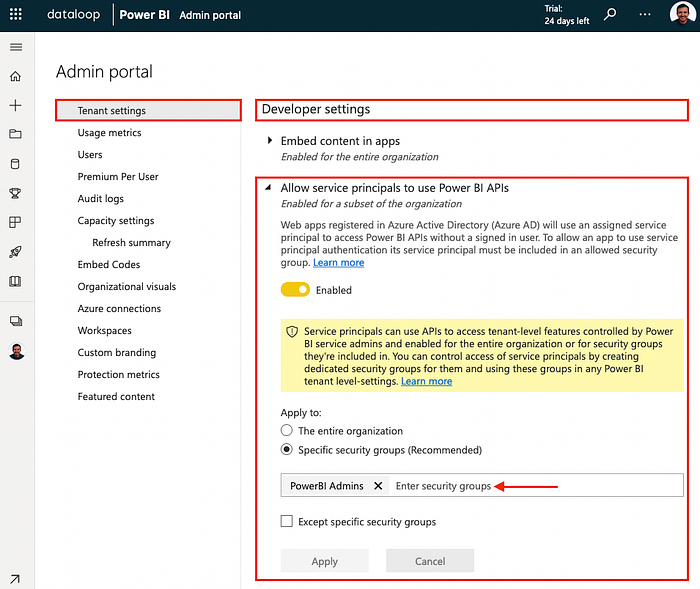Check Except specific security groups
700x589 pixels.
tap(287, 521)
